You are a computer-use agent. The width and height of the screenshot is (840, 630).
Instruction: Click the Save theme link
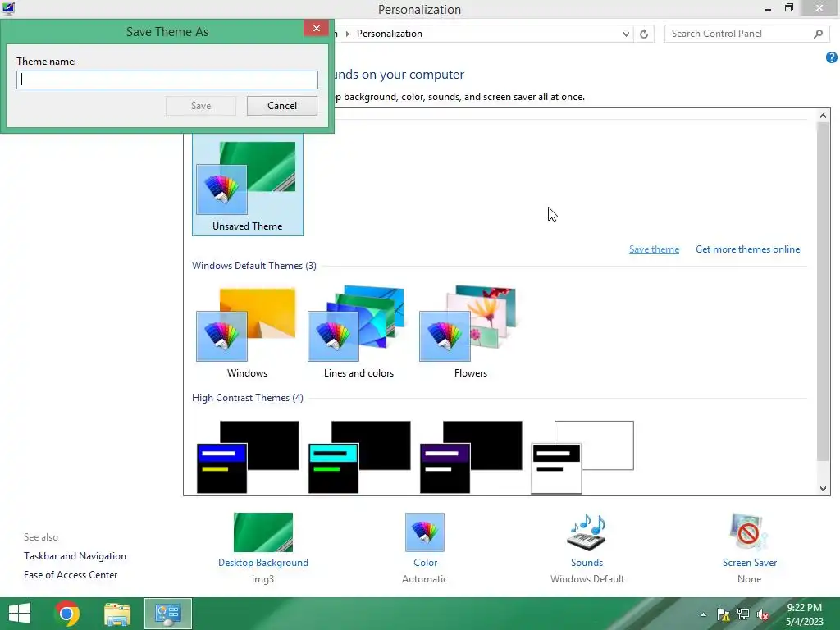point(654,249)
